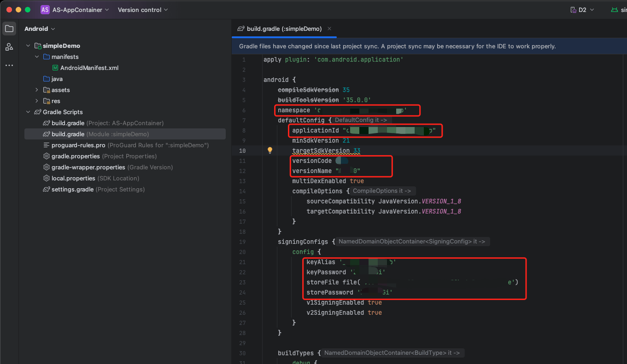This screenshot has width=627, height=364.
Task: Open gradle-wrapper.properties (Gradle Version)
Action: 112,167
